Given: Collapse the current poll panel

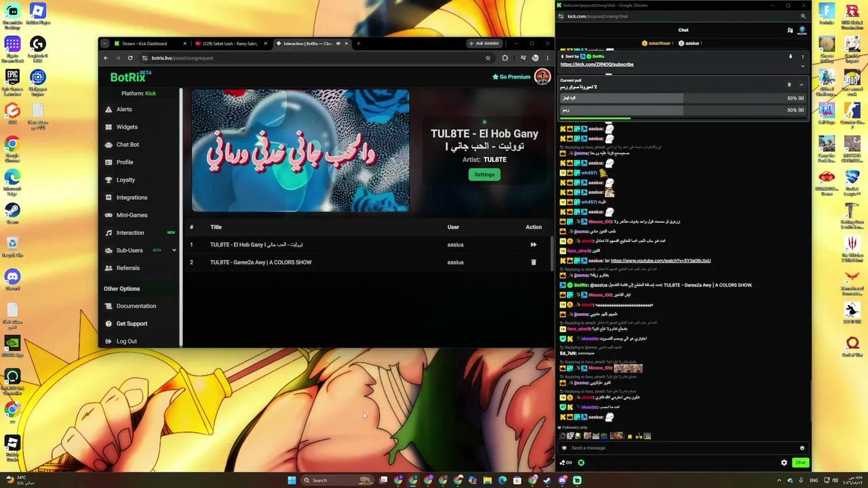Looking at the screenshot, I should tap(801, 85).
